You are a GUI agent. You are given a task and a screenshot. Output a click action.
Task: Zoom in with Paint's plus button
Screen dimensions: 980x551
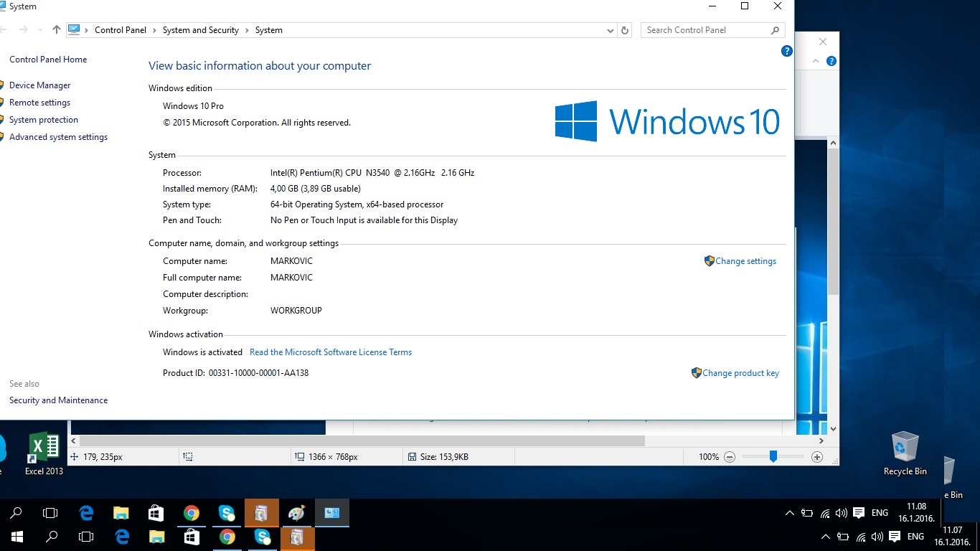(x=816, y=457)
